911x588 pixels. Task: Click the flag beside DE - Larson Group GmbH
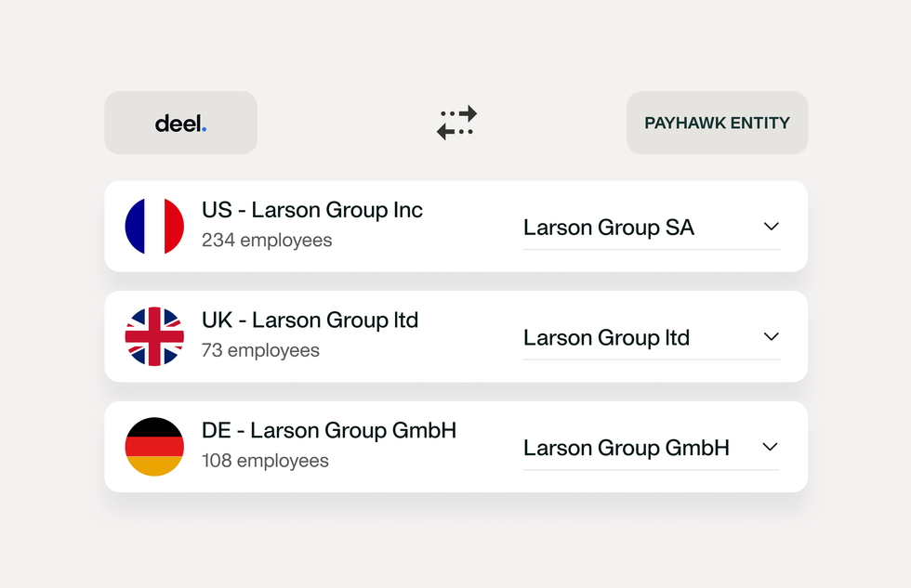[x=154, y=446]
